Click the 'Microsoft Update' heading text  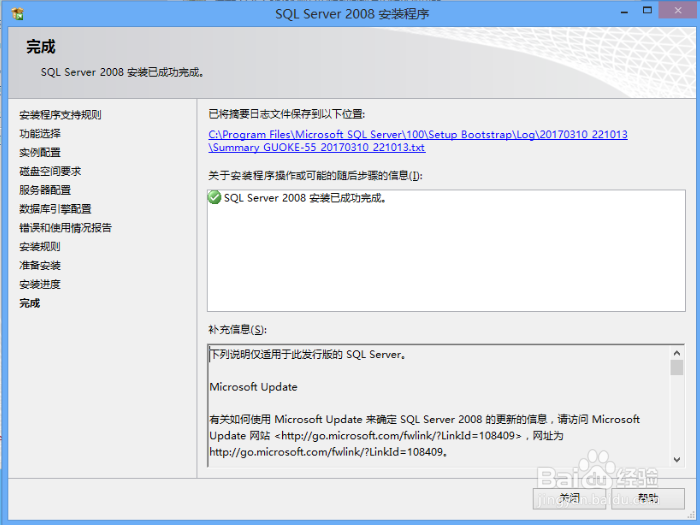pyautogui.click(x=253, y=387)
